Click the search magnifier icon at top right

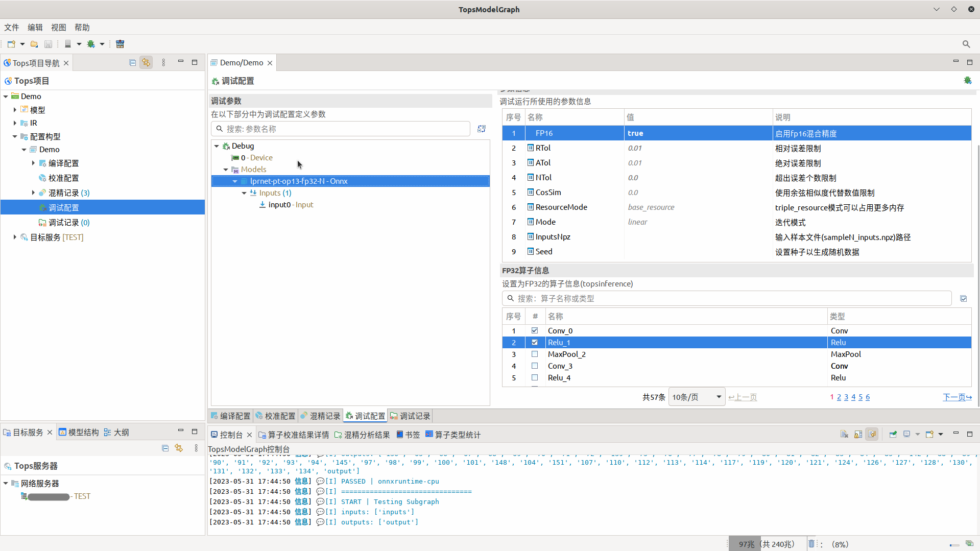[966, 44]
